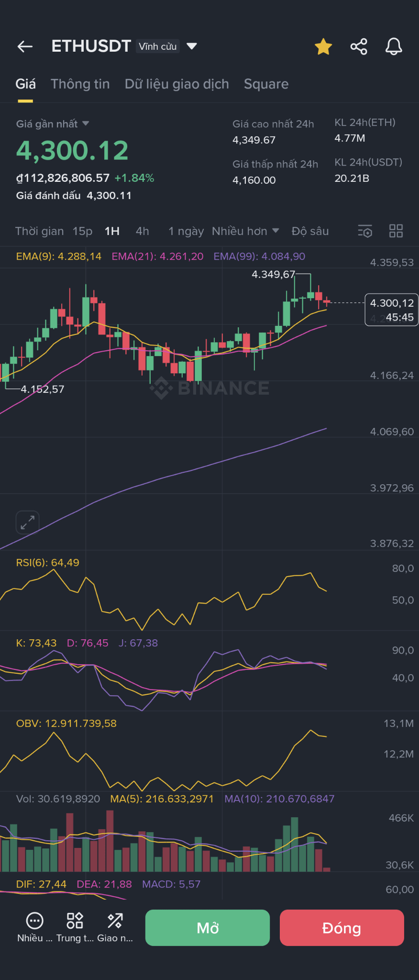Tap the back arrow icon
The height and width of the screenshot is (980, 419).
tap(25, 46)
